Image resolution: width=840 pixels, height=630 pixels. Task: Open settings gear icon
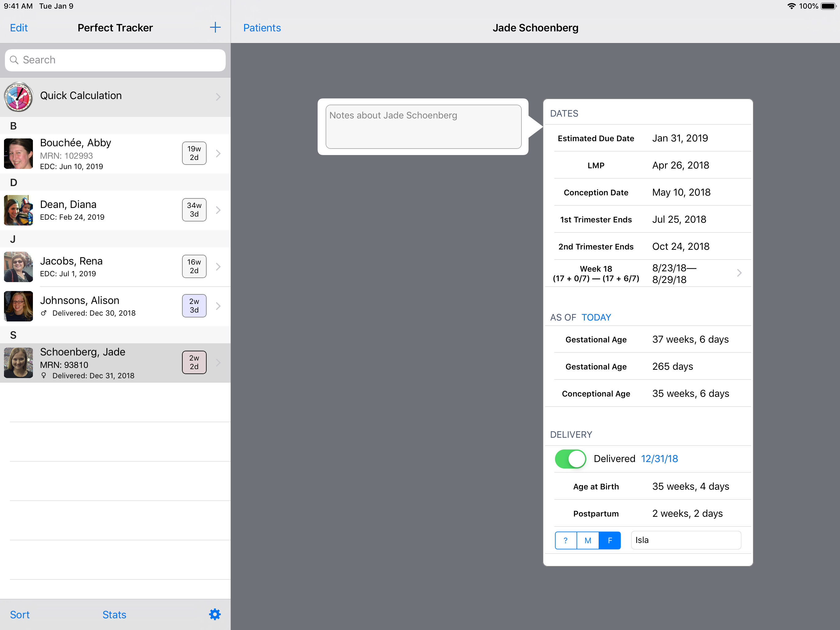coord(215,614)
